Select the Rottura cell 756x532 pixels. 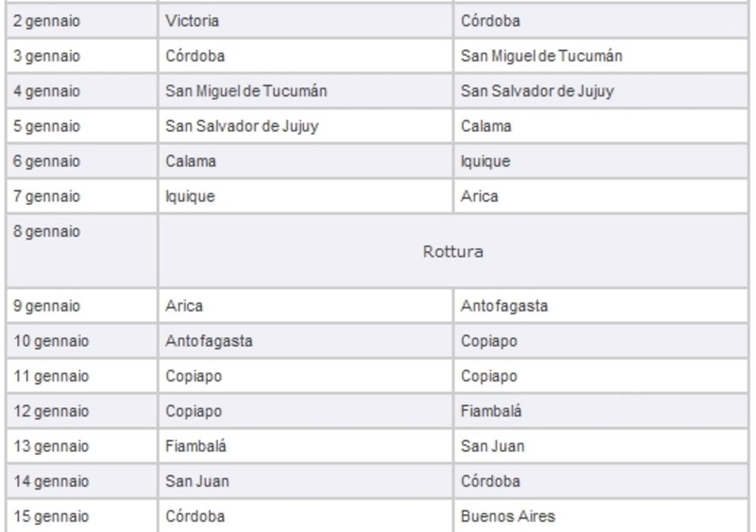point(453,252)
